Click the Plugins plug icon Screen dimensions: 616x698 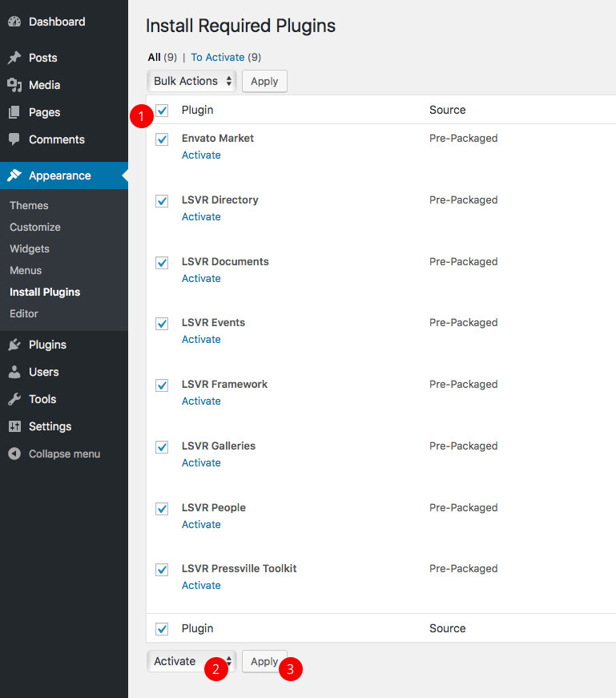click(14, 345)
